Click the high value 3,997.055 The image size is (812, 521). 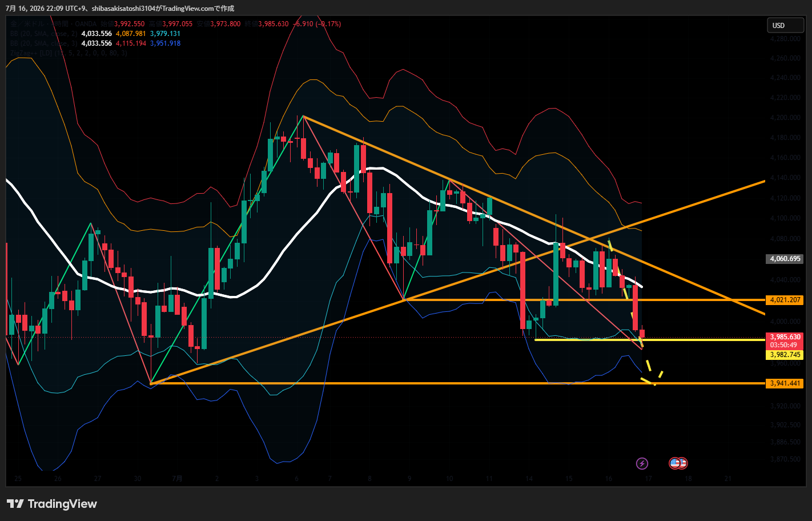click(178, 24)
